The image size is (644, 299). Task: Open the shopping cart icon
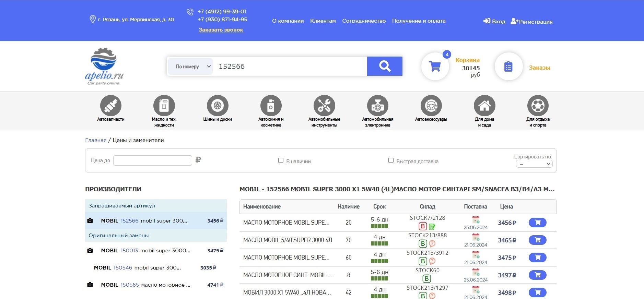tap(435, 66)
